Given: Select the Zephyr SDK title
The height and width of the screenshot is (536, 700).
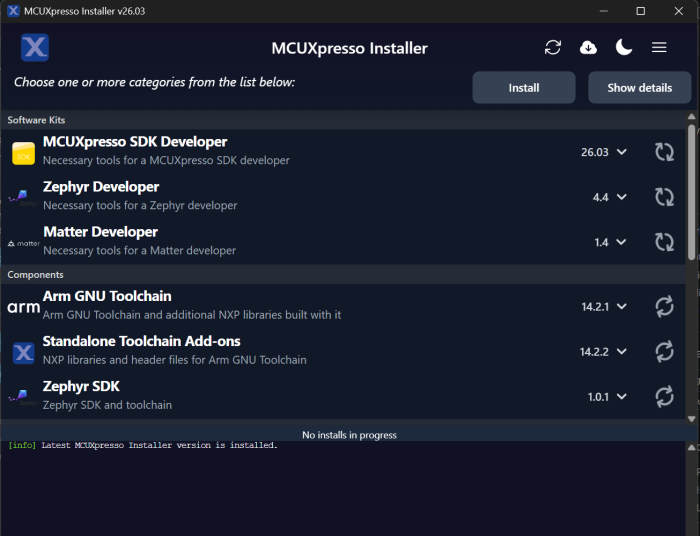Looking at the screenshot, I should [81, 386].
